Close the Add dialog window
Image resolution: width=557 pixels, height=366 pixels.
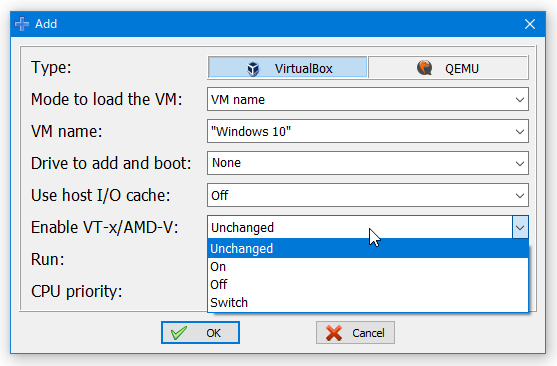click(530, 24)
